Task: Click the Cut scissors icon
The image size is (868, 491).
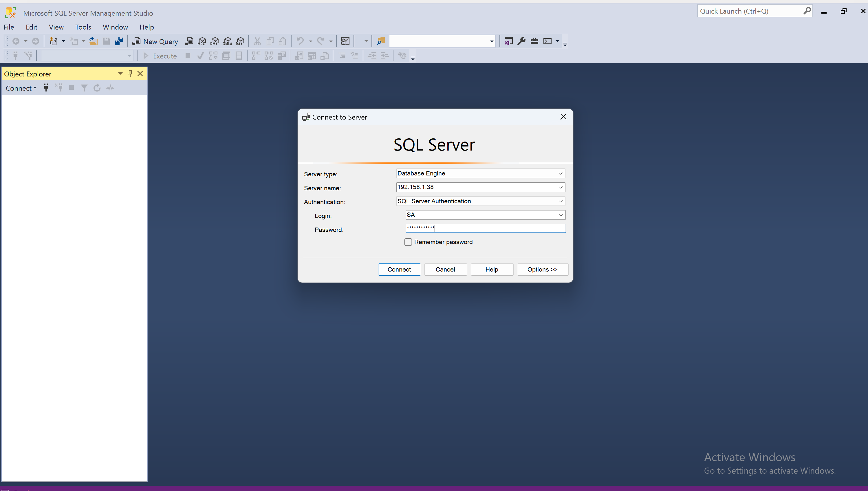Action: point(257,41)
